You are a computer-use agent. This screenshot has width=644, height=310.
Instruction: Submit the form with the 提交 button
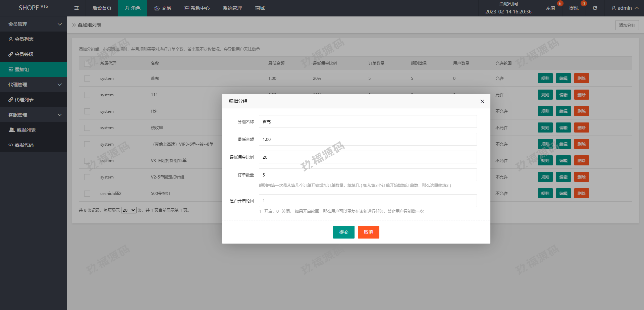(x=343, y=232)
